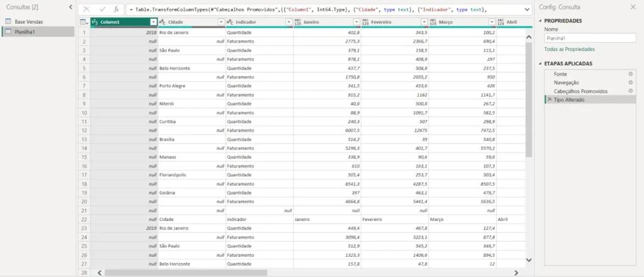Click the vertical scrollbar up arrow

pos(528,37)
